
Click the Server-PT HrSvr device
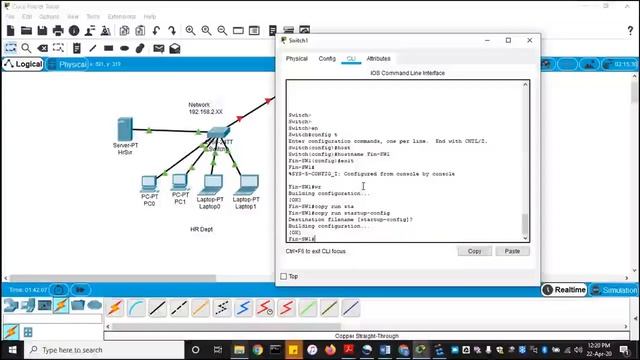(x=125, y=129)
